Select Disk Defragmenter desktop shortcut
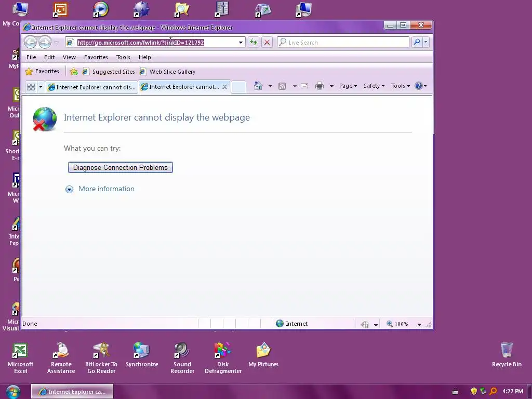Screen dimensions: 532x399 pos(223,358)
